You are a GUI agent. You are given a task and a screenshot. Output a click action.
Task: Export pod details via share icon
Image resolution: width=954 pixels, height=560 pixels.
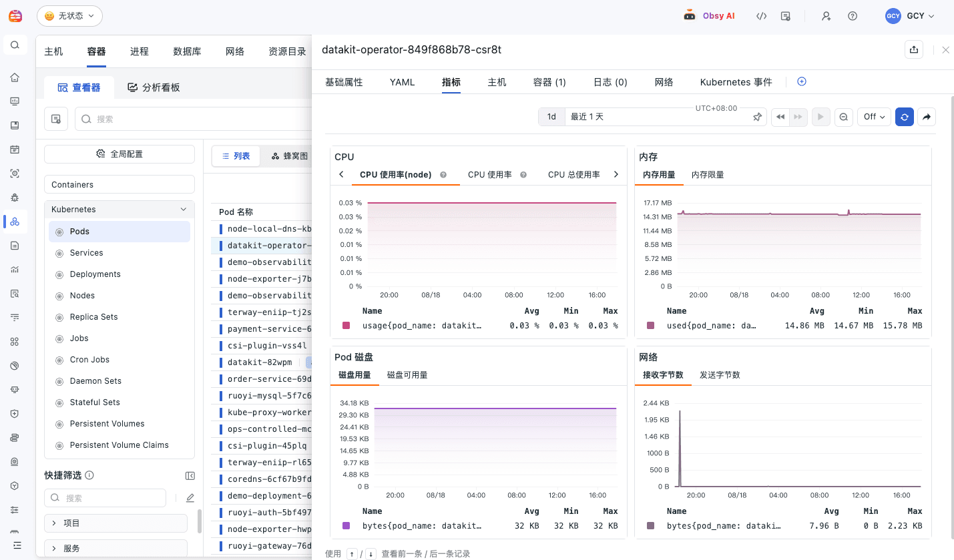914,49
